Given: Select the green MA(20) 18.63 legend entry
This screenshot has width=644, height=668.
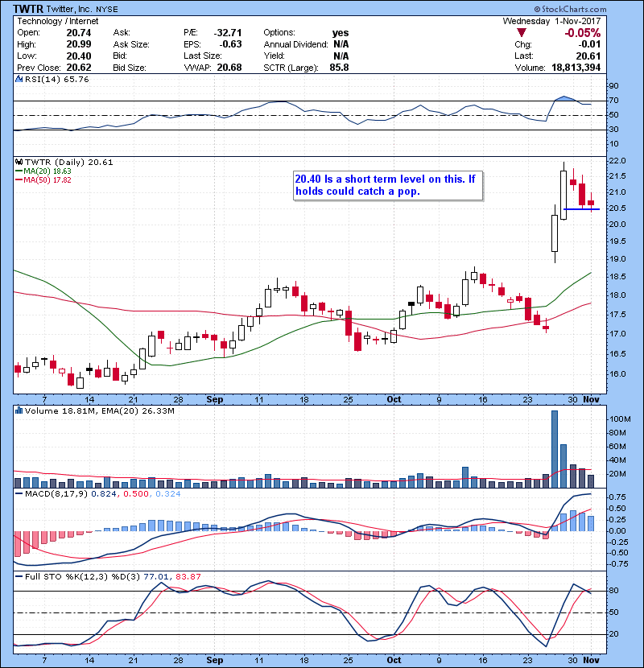Looking at the screenshot, I should click(43, 171).
